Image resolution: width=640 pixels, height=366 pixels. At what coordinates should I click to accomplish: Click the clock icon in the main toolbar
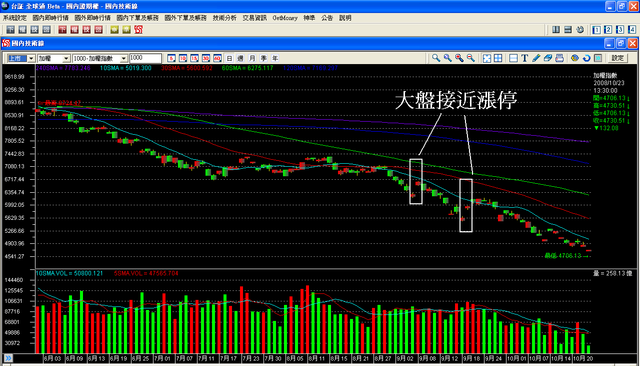[580, 30]
